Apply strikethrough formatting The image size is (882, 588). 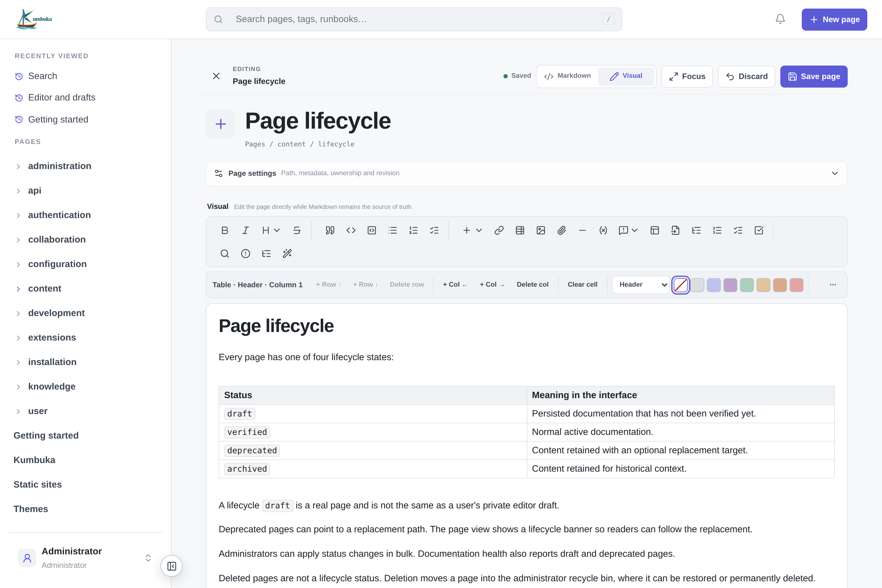tap(297, 230)
